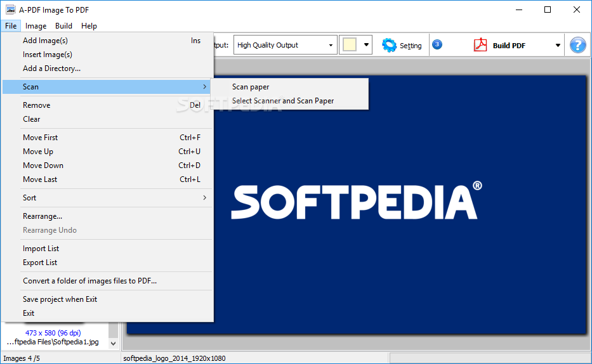Viewport: 592px width, 364px height.
Task: Choose Move Last menu entry
Action: point(107,179)
